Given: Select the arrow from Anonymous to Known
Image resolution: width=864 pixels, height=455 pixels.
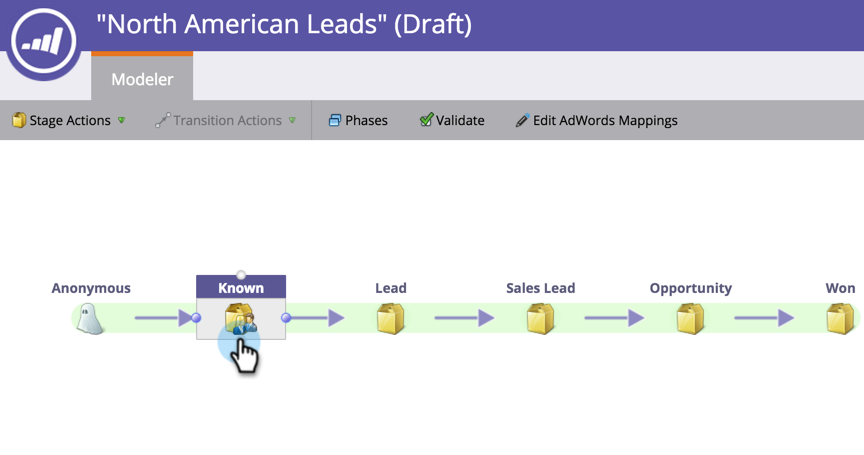Looking at the screenshot, I should [x=163, y=318].
